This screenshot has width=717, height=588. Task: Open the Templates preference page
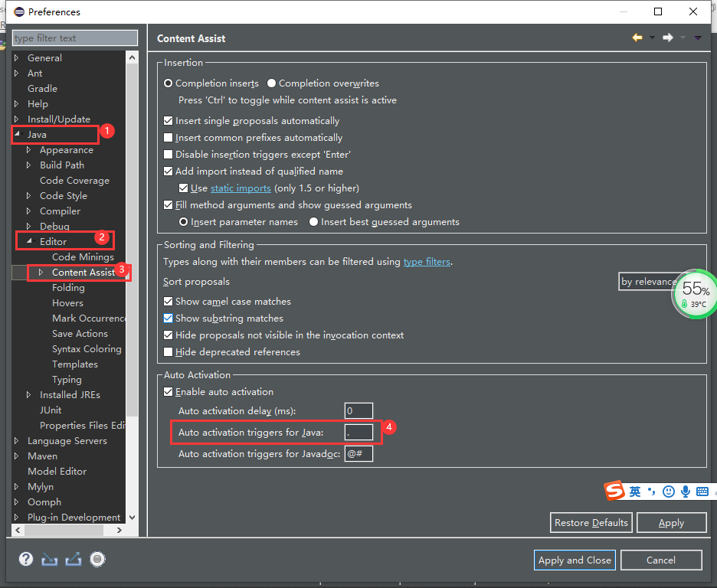(75, 364)
